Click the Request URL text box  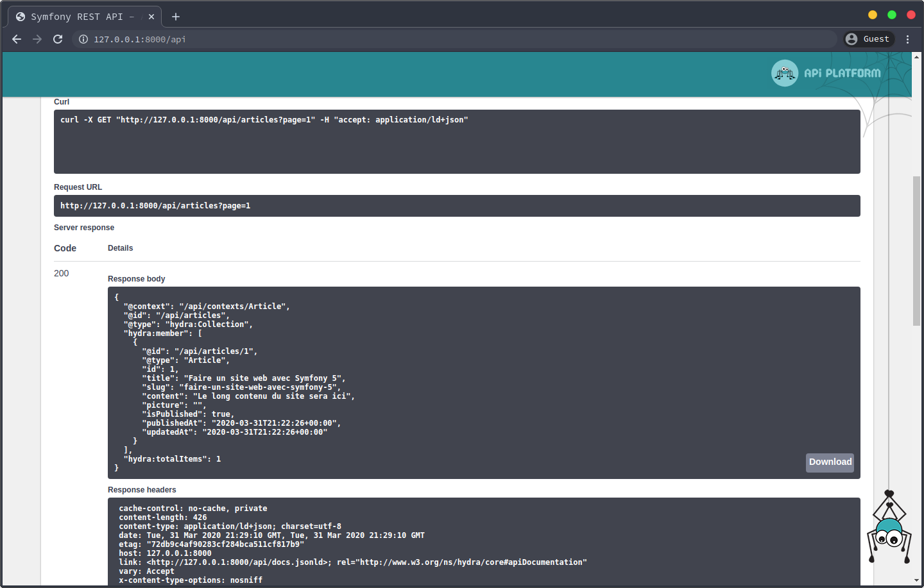coord(457,206)
